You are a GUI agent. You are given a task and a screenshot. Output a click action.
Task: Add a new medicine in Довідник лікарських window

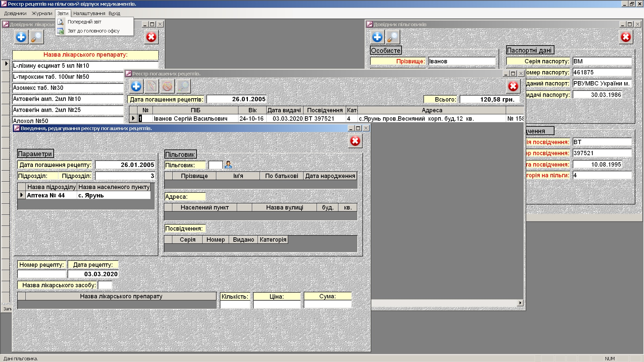[21, 37]
